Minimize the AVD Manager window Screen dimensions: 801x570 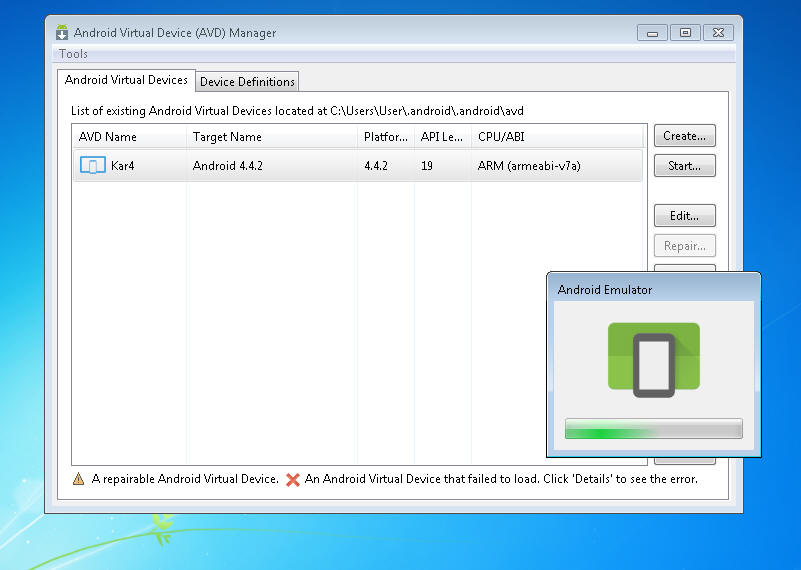click(x=652, y=33)
